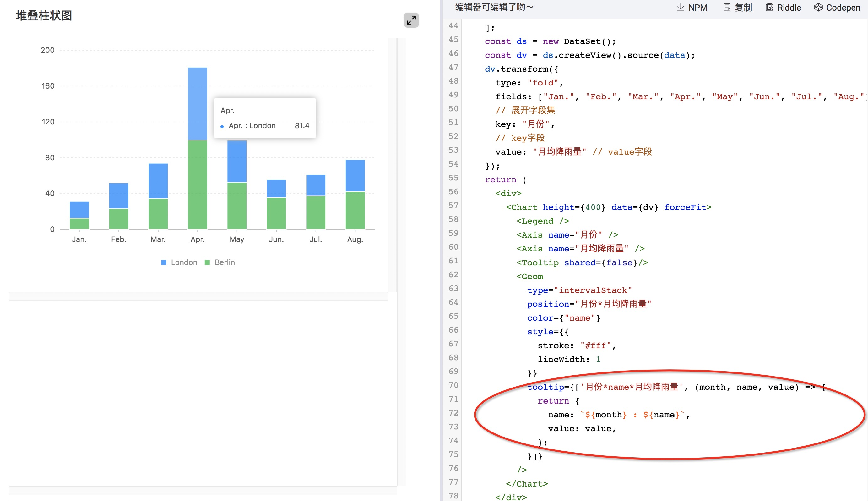Click the Codepen cube icon
Viewport: 868px width, 501px height.
818,8
